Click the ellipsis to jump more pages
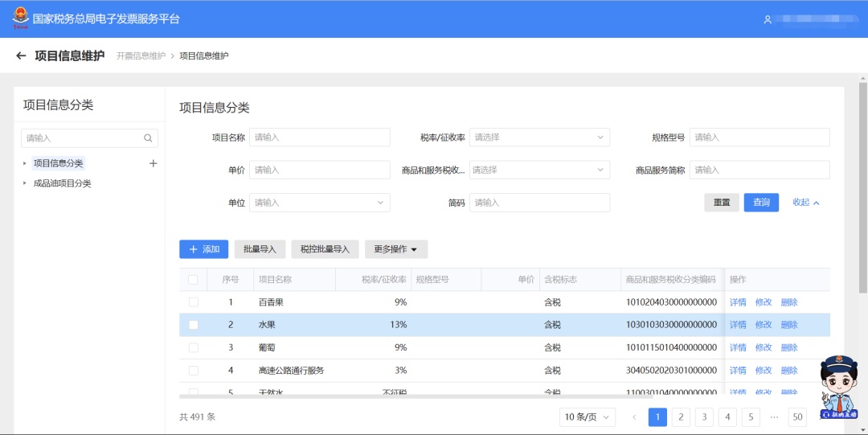This screenshot has height=435, width=868. tap(774, 417)
